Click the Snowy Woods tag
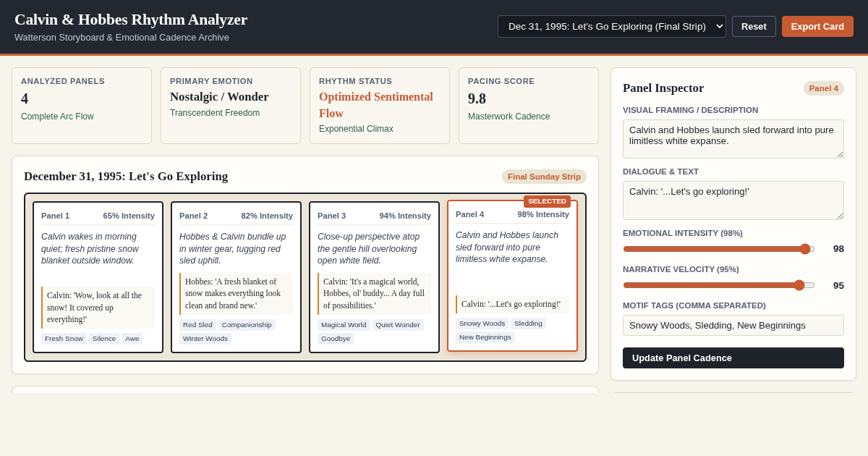This screenshot has height=456, width=868. pos(482,324)
